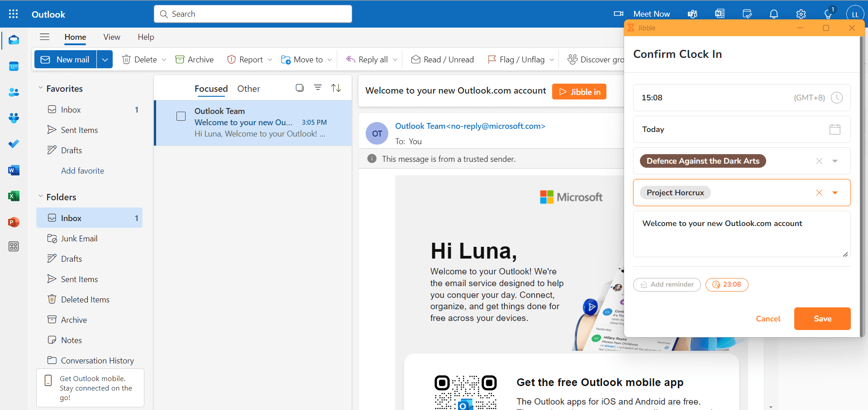The width and height of the screenshot is (868, 410).
Task: Open More apps icon in rail
Action: coord(14,246)
